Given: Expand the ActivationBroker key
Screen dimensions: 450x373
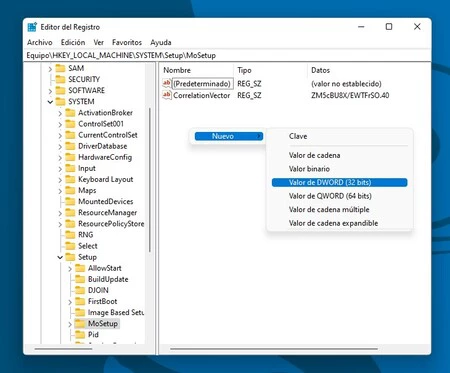Looking at the screenshot, I should 60,113.
